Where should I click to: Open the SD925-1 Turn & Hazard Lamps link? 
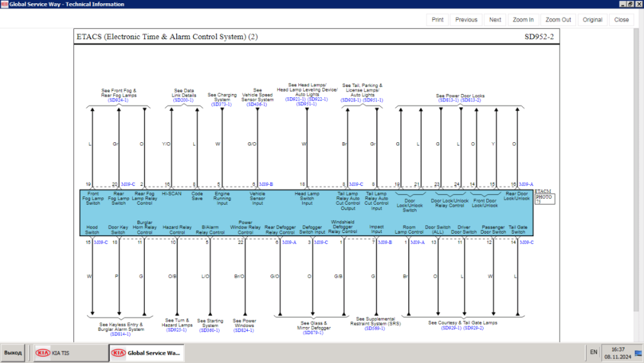[176, 330]
